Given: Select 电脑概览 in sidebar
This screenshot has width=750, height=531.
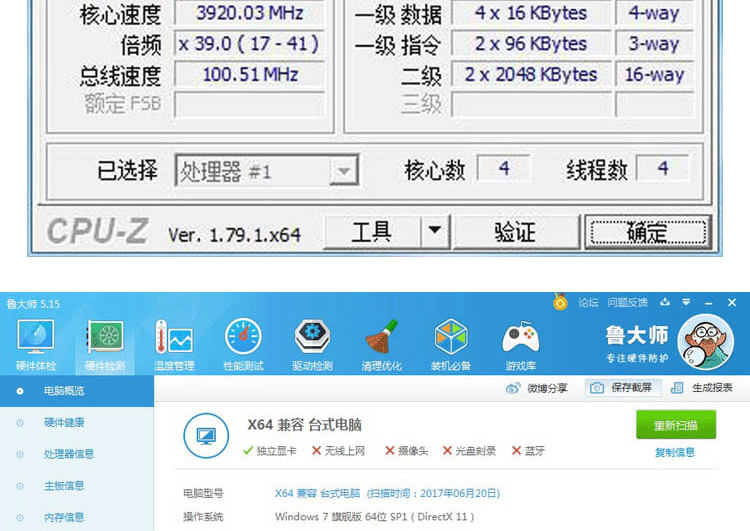Looking at the screenshot, I should [x=77, y=391].
